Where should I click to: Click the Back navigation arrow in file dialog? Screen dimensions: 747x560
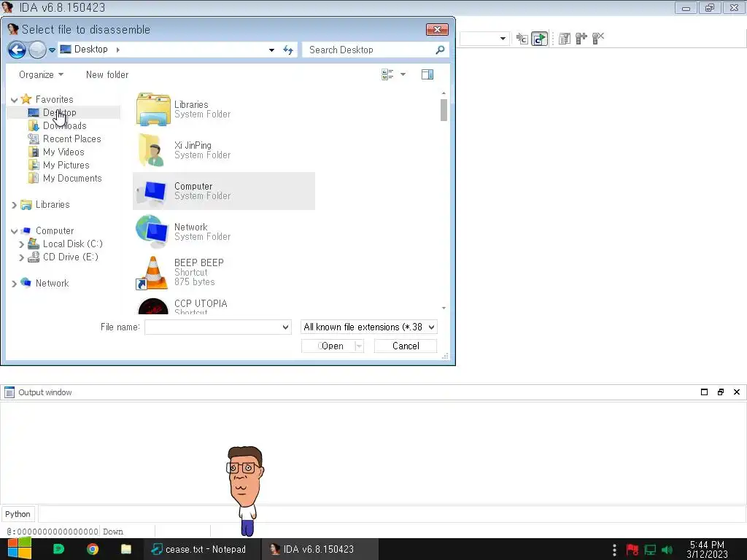pos(18,50)
